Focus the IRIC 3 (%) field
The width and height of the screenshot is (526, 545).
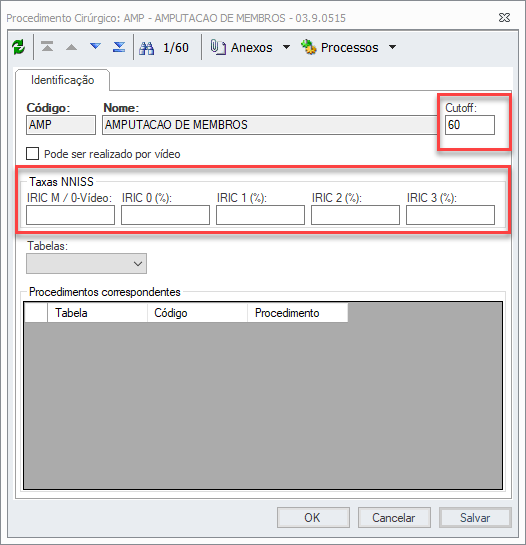point(450,215)
